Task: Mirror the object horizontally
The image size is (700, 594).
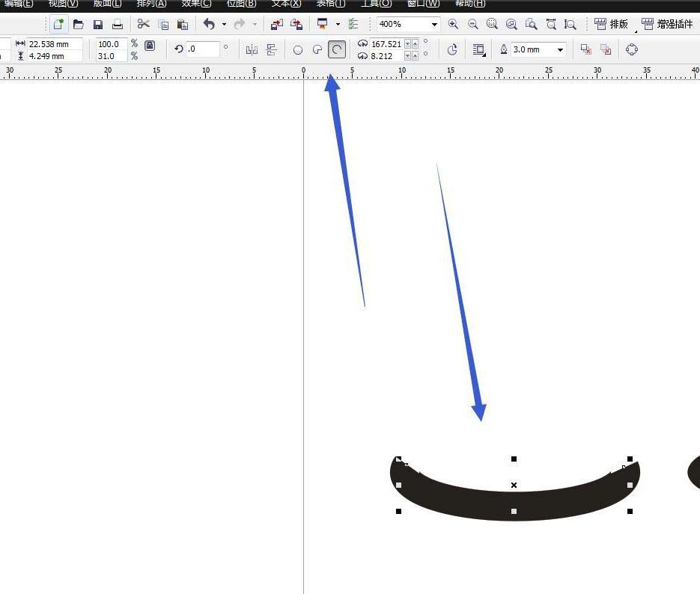Action: click(252, 50)
